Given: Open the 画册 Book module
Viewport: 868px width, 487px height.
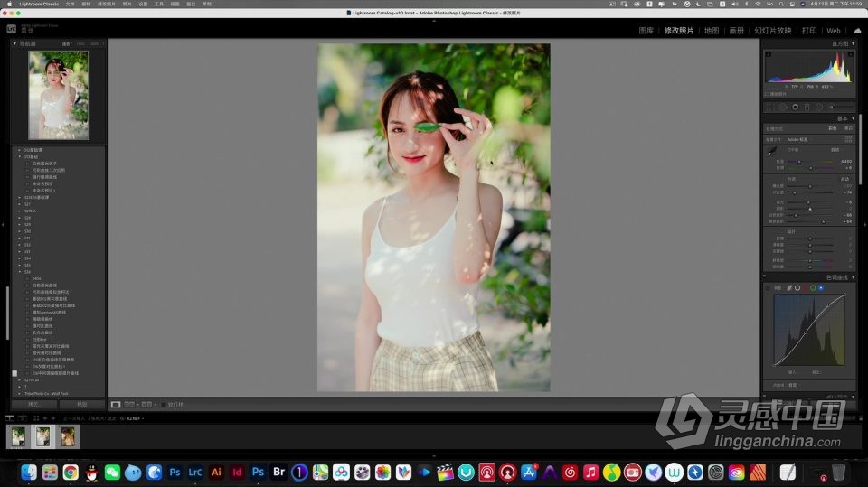Looking at the screenshot, I should pos(736,31).
